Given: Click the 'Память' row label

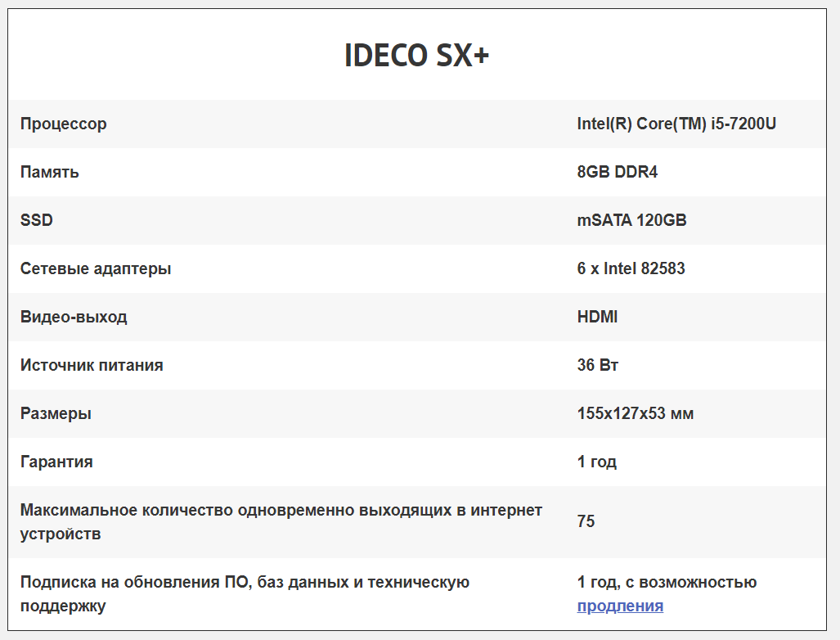Looking at the screenshot, I should [50, 173].
